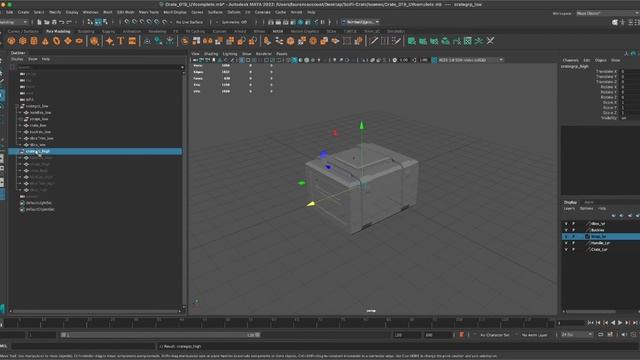640x360 pixels.
Task: Open the Outliner Display menu
Action: [17, 59]
